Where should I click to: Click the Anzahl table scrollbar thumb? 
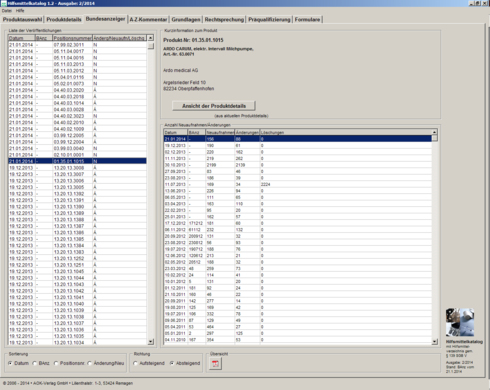click(434, 139)
